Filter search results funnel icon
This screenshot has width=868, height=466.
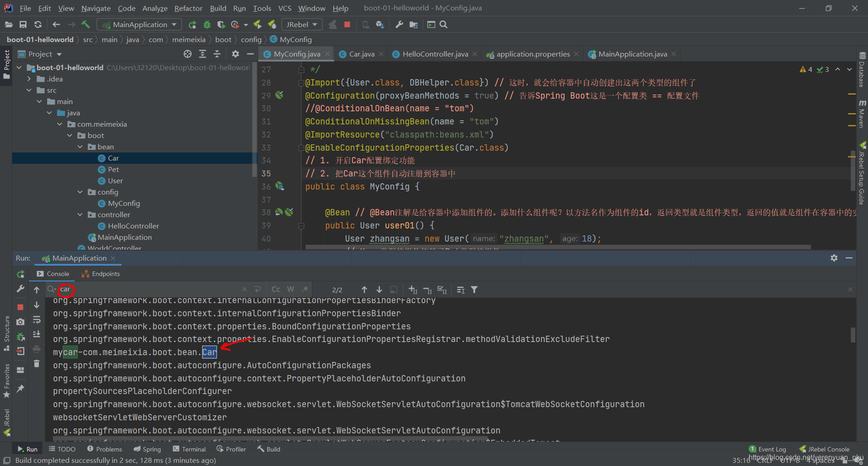click(x=474, y=290)
